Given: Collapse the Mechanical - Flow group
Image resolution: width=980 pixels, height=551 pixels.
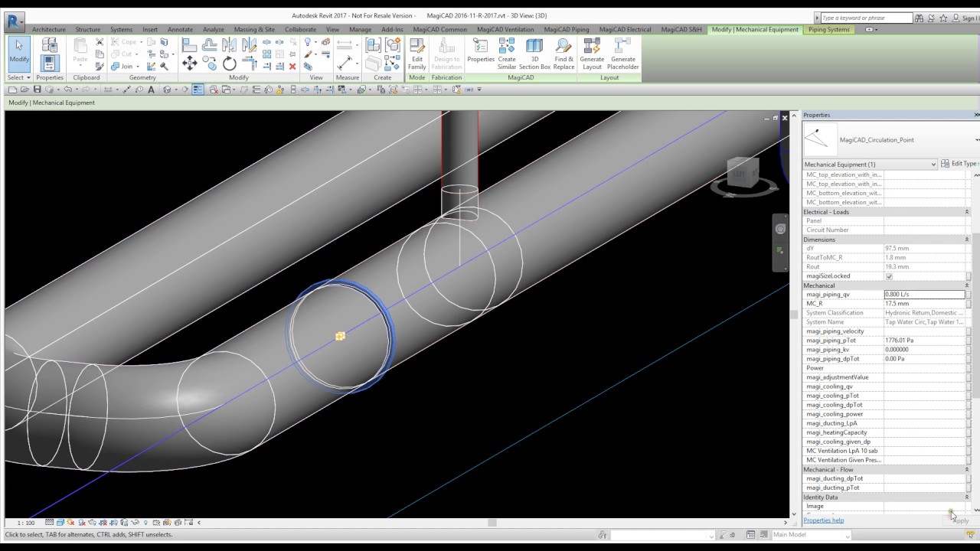Looking at the screenshot, I should (966, 469).
